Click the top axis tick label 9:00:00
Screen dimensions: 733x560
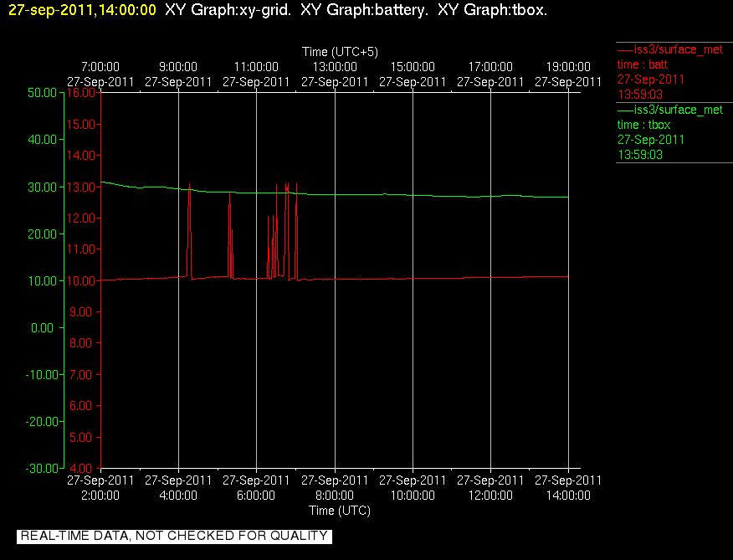178,67
